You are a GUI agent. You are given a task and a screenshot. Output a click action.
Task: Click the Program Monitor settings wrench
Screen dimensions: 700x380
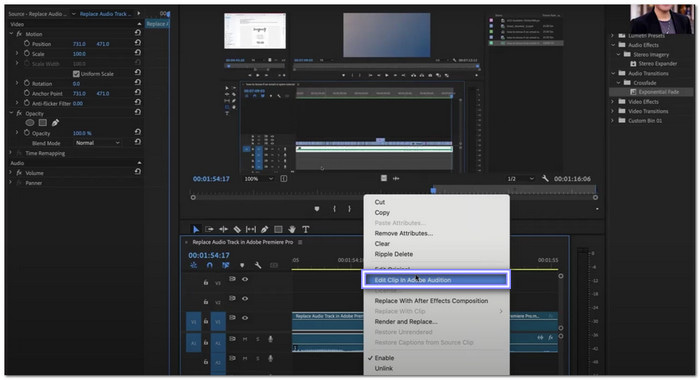click(545, 178)
